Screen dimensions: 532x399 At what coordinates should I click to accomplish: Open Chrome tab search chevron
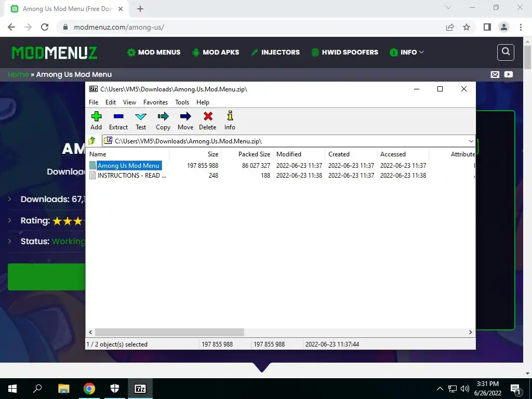(448, 7)
